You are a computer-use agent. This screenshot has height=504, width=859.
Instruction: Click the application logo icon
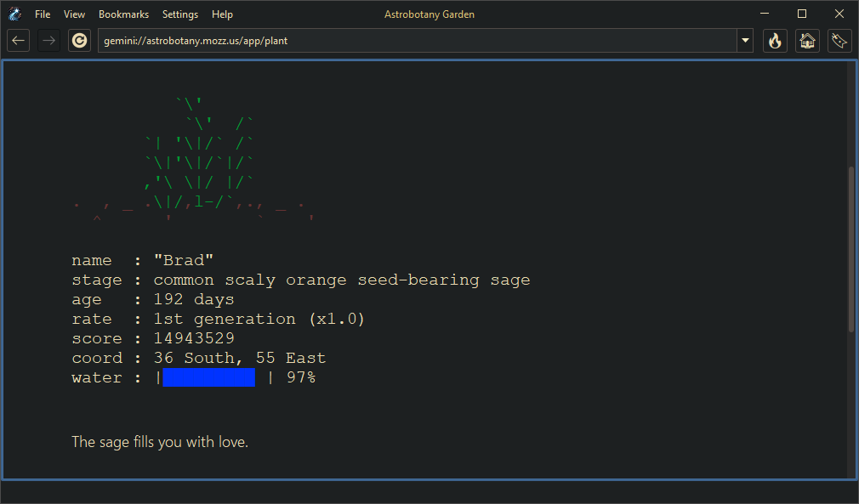click(x=14, y=14)
